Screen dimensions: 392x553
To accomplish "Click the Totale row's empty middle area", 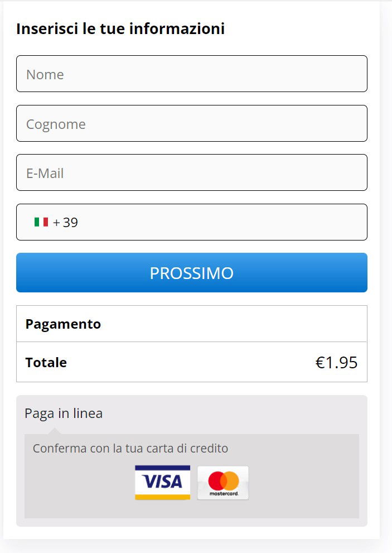I will [x=190, y=363].
